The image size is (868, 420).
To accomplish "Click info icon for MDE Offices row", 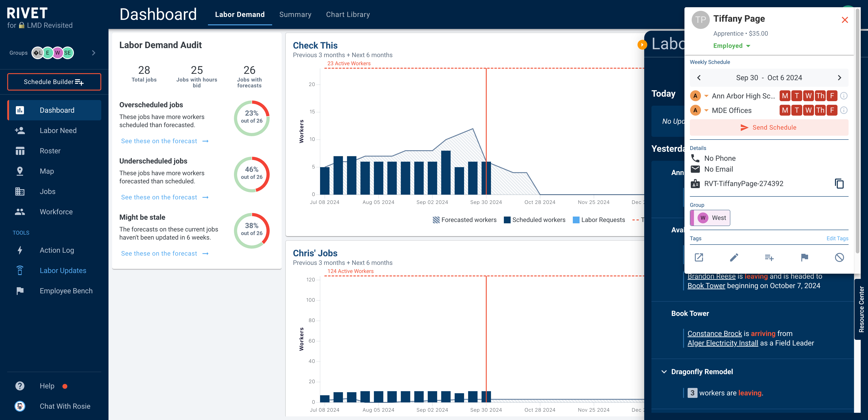I will (x=844, y=110).
